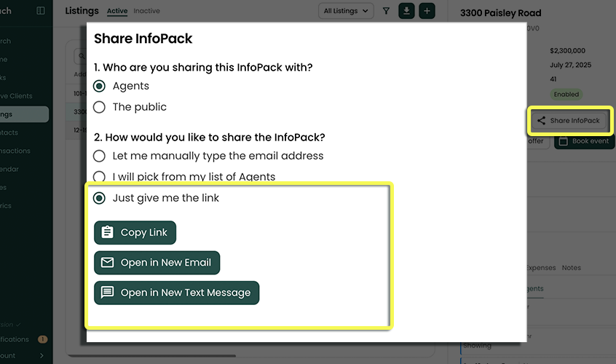The height and width of the screenshot is (364, 616).
Task: Select Just give me the link option
Action: (x=100, y=198)
